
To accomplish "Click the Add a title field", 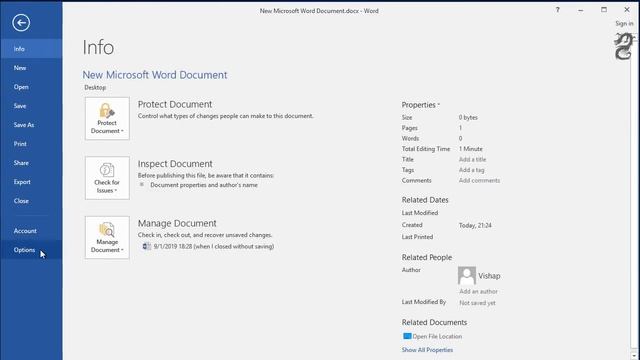I will [472, 160].
